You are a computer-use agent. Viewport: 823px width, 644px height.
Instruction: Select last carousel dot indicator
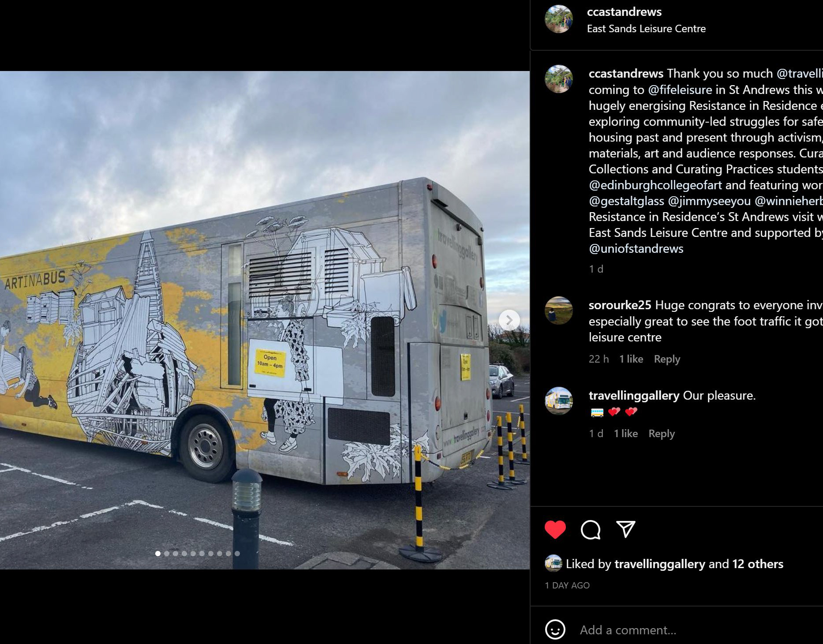point(237,554)
